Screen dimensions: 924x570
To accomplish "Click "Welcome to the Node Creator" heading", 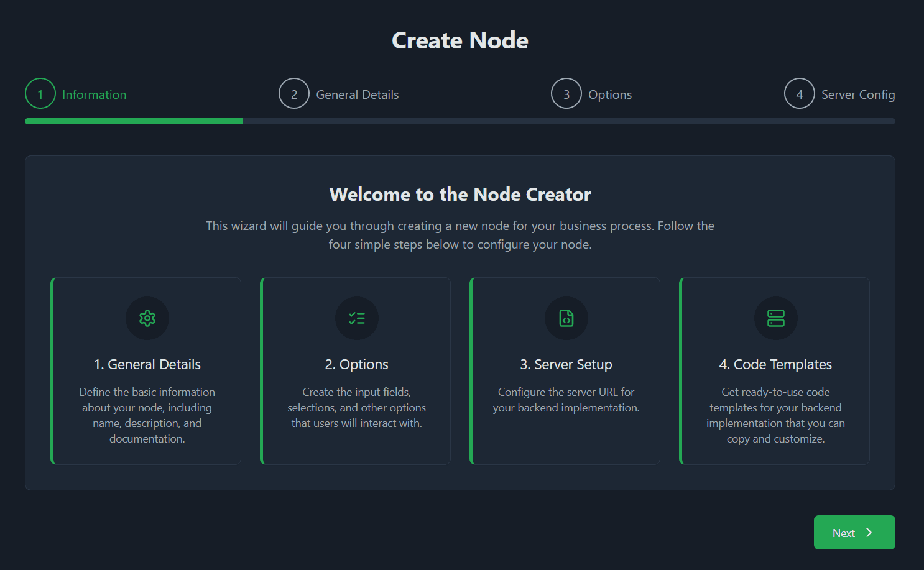I will (x=460, y=195).
